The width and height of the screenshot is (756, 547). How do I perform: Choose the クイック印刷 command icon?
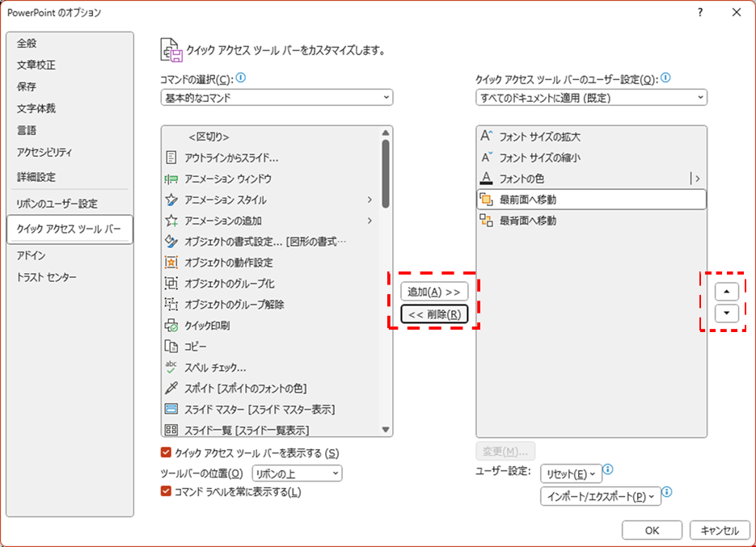pyautogui.click(x=171, y=326)
